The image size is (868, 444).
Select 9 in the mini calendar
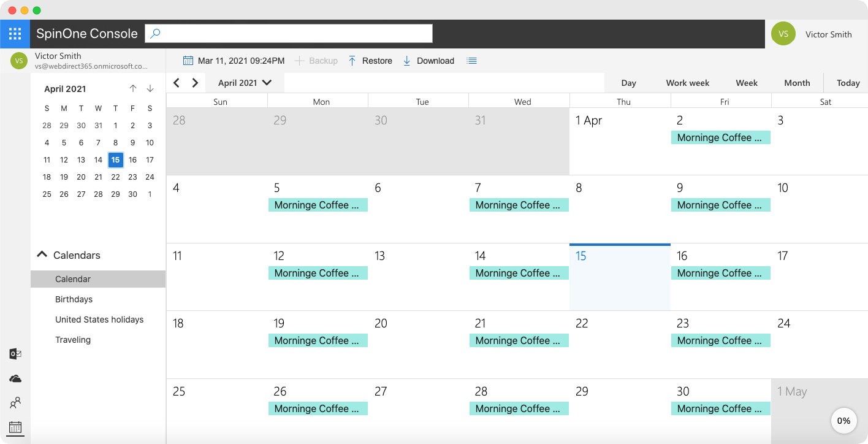click(132, 143)
